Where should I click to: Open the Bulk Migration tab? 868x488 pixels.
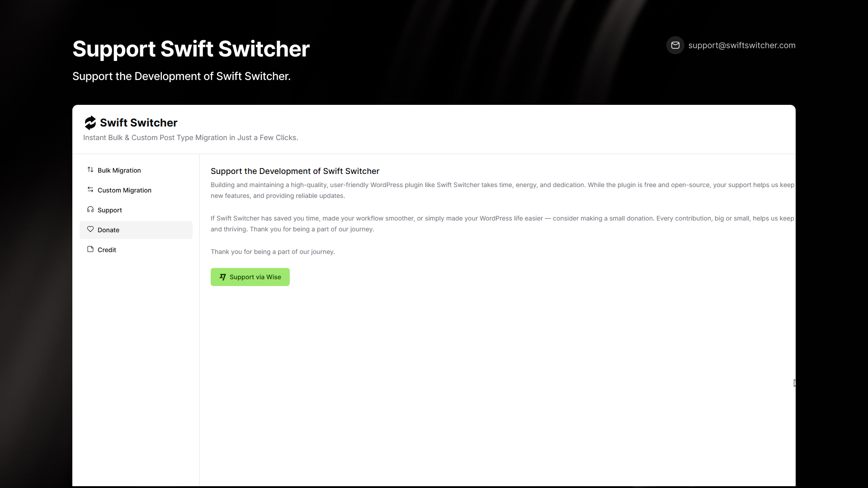pos(136,170)
